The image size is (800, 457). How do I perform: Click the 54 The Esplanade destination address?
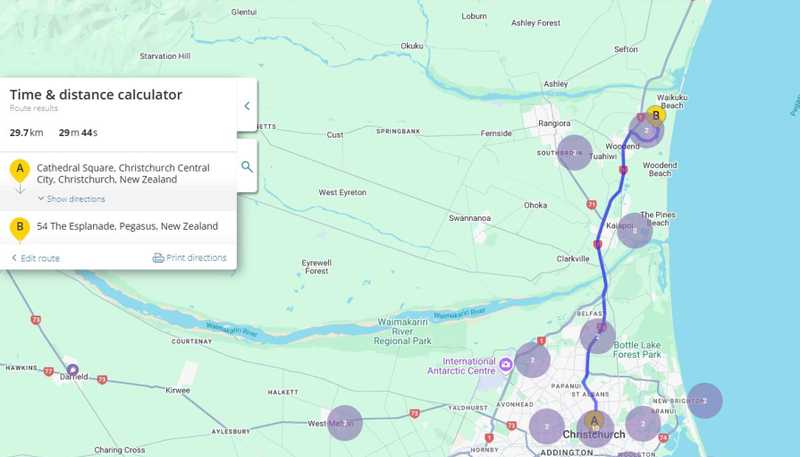click(128, 226)
